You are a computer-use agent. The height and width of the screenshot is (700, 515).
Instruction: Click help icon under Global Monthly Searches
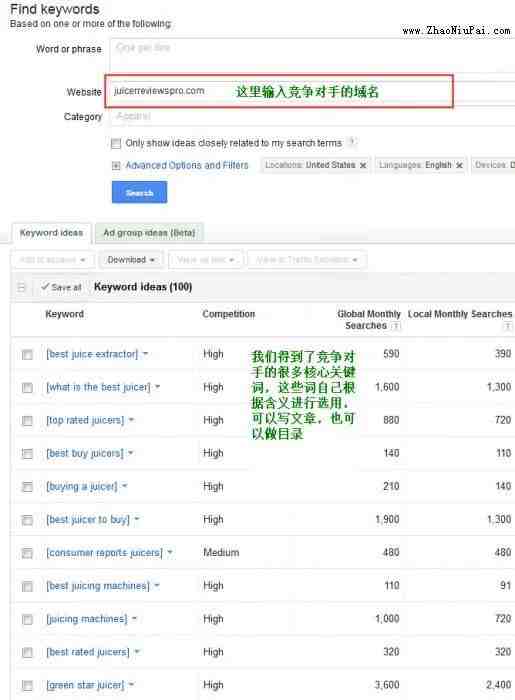click(x=395, y=326)
